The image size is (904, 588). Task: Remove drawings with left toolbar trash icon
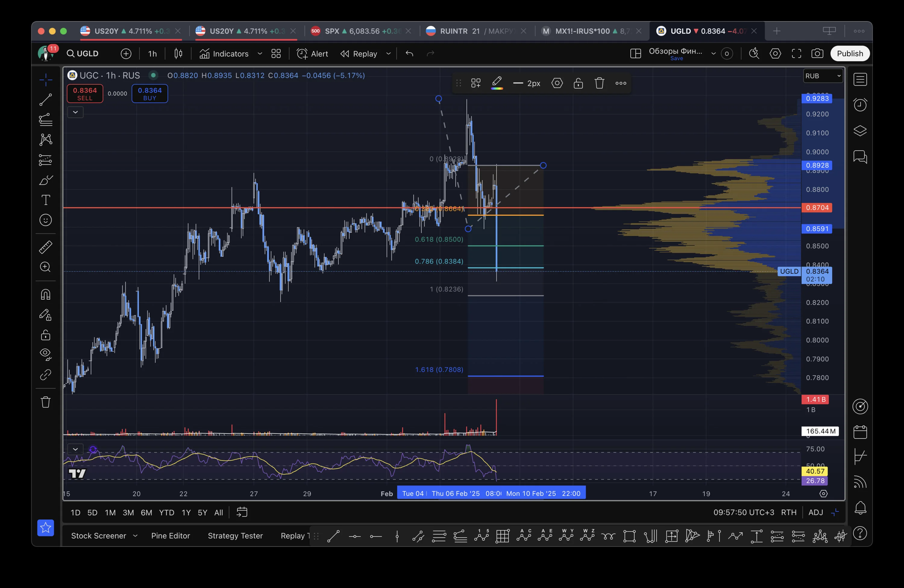tap(46, 402)
